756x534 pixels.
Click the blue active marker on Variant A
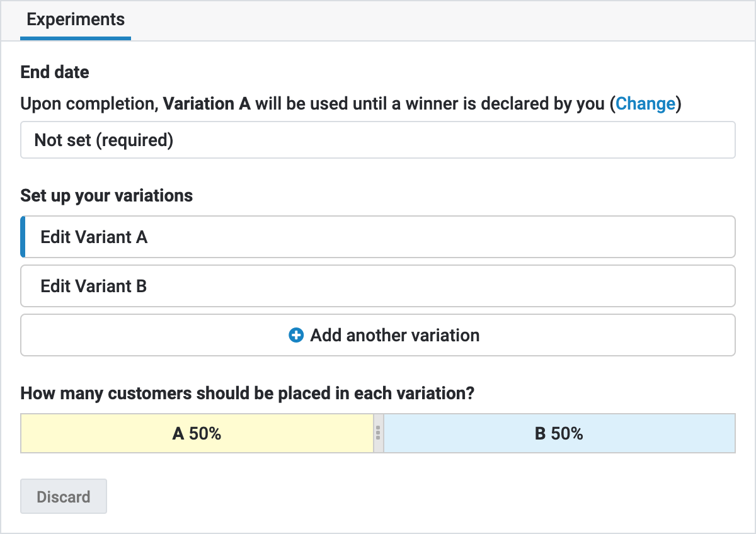(x=23, y=237)
